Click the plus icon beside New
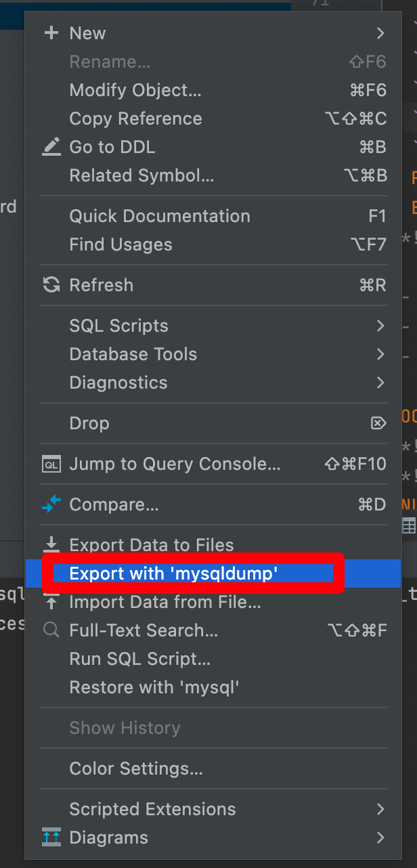Screen dimensions: 417x868 51,32
